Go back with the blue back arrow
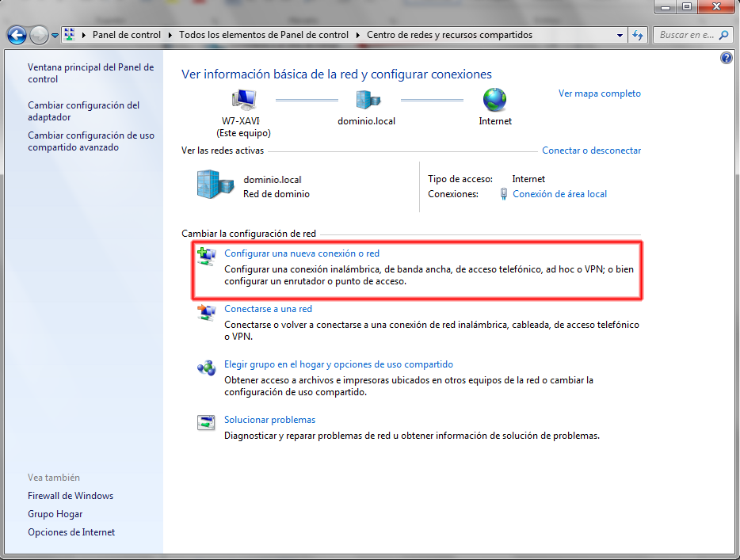 coord(17,36)
